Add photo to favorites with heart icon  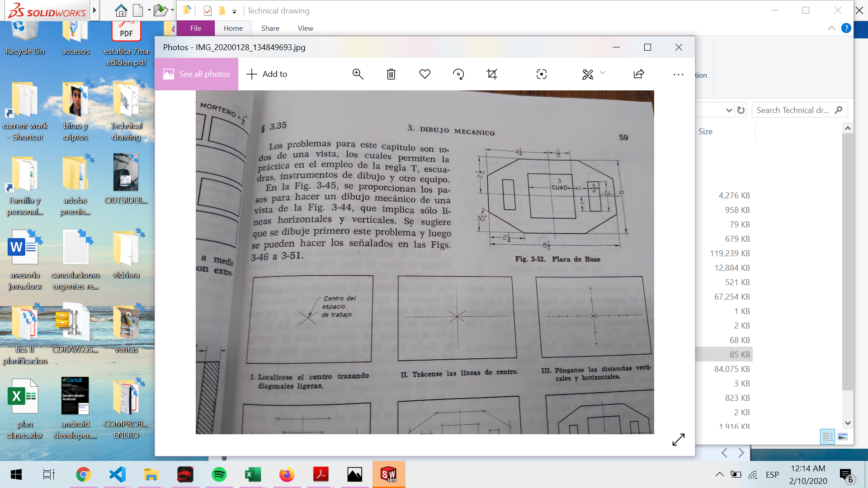425,74
